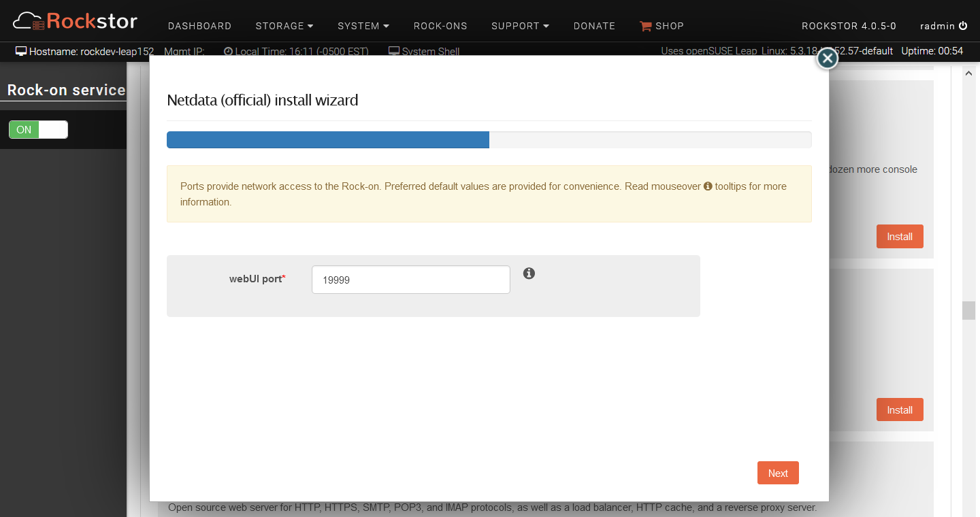Image resolution: width=980 pixels, height=517 pixels.
Task: Click the "Rock-on service" sidebar heading
Action: click(66, 90)
